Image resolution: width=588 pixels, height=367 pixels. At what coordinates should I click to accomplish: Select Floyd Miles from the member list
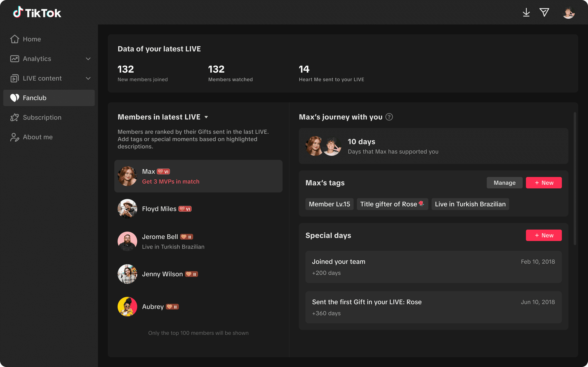(x=159, y=209)
